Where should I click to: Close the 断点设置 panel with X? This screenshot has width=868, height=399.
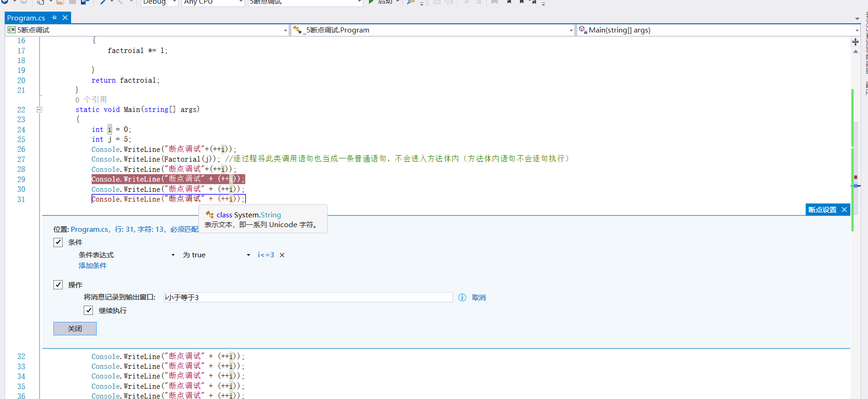click(x=844, y=209)
